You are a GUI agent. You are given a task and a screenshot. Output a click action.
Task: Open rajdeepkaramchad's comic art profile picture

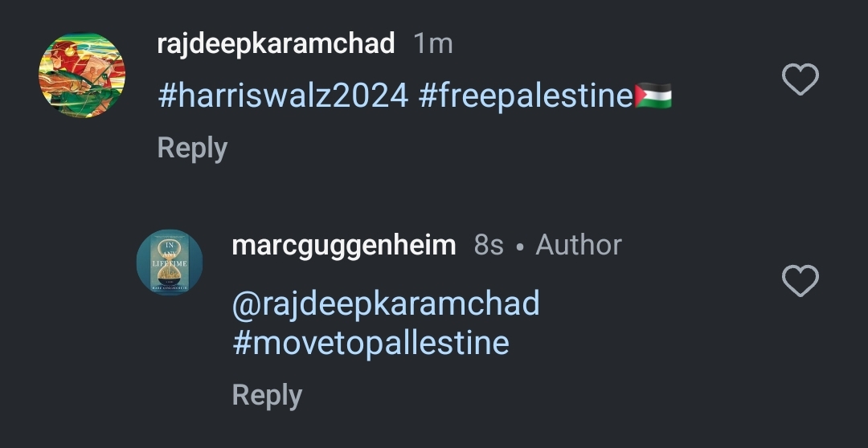click(82, 75)
